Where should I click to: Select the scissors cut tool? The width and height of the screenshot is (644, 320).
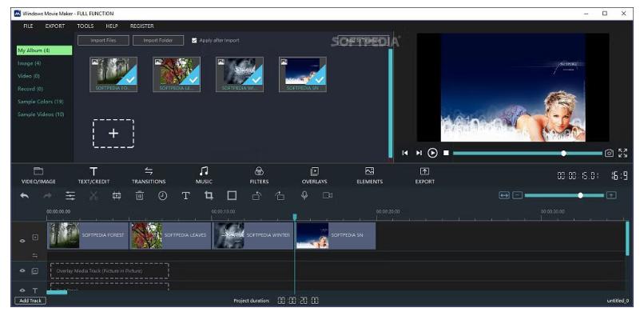(x=93, y=196)
